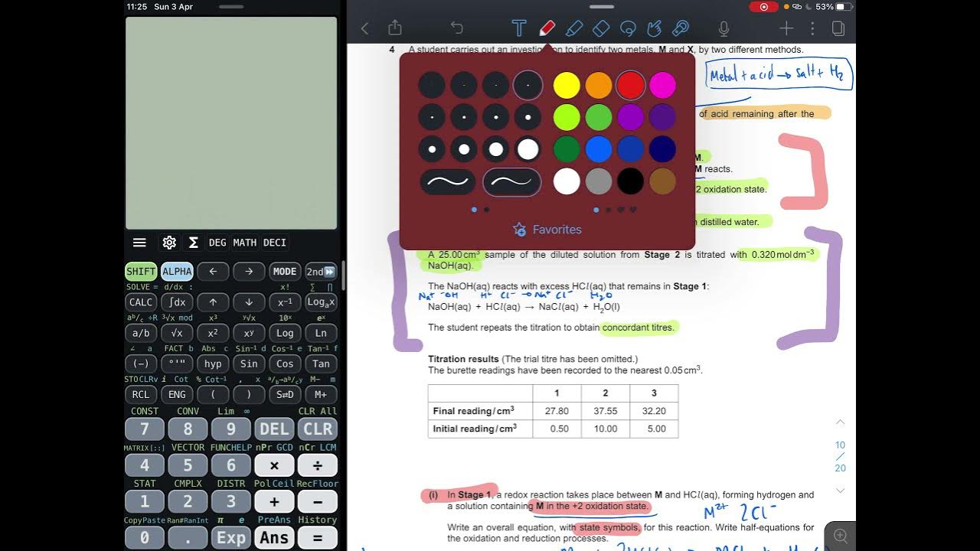Toggle the hyp hyperbolic key

pyautogui.click(x=213, y=364)
